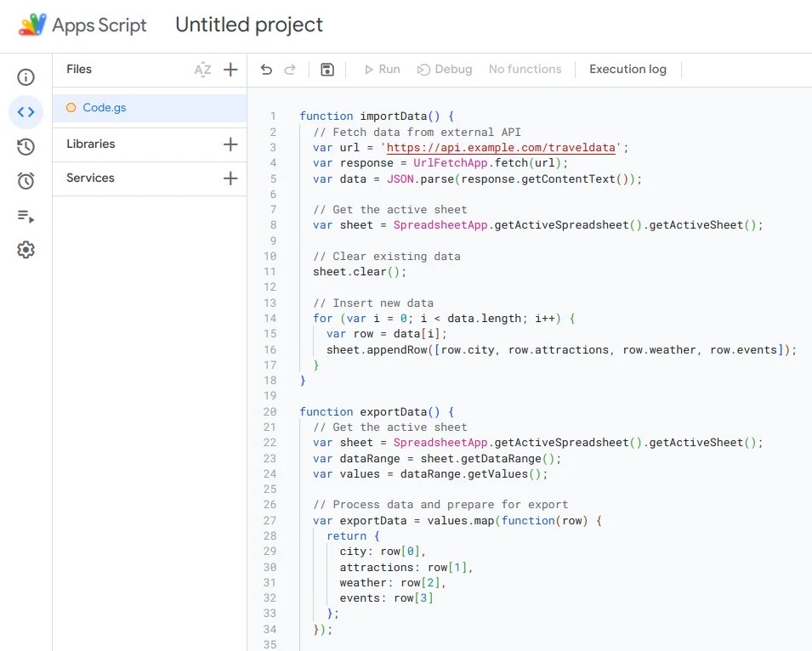This screenshot has width=812, height=651.
Task: Click the 'var dataRange = sheet.getDataRange()' line
Action: pos(436,458)
